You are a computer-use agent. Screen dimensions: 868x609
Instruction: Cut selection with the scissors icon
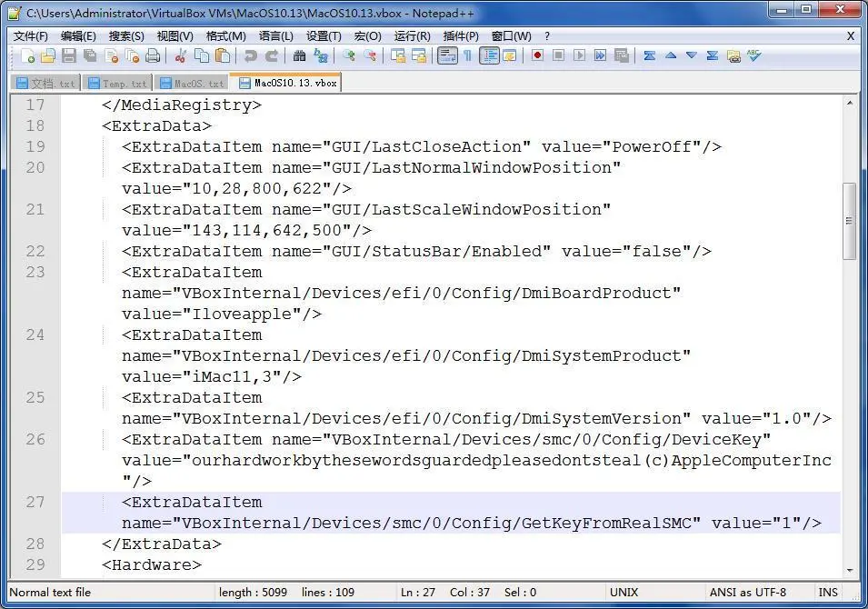coord(181,56)
